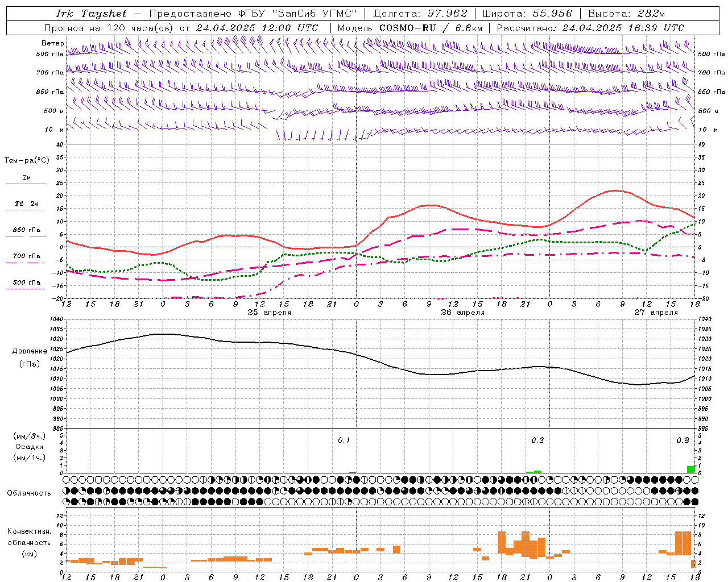Click the red line sample under 2м legend
The image size is (728, 582).
tap(26, 184)
